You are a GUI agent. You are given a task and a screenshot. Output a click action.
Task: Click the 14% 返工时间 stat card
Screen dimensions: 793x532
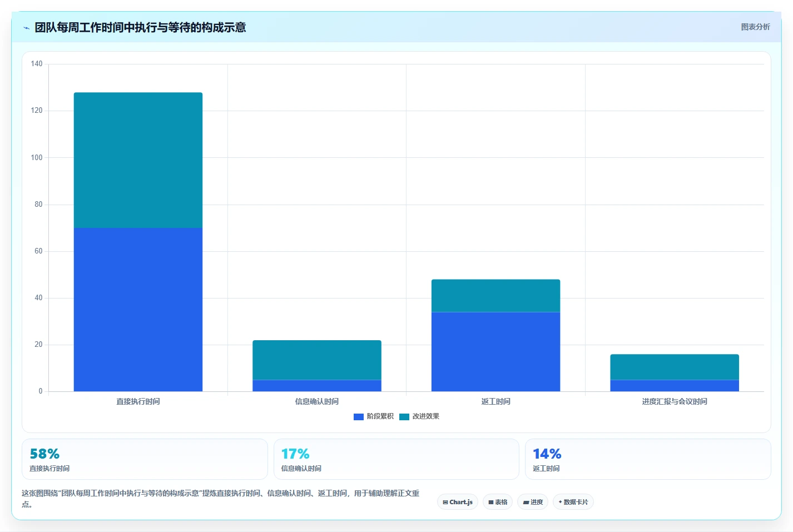648,459
